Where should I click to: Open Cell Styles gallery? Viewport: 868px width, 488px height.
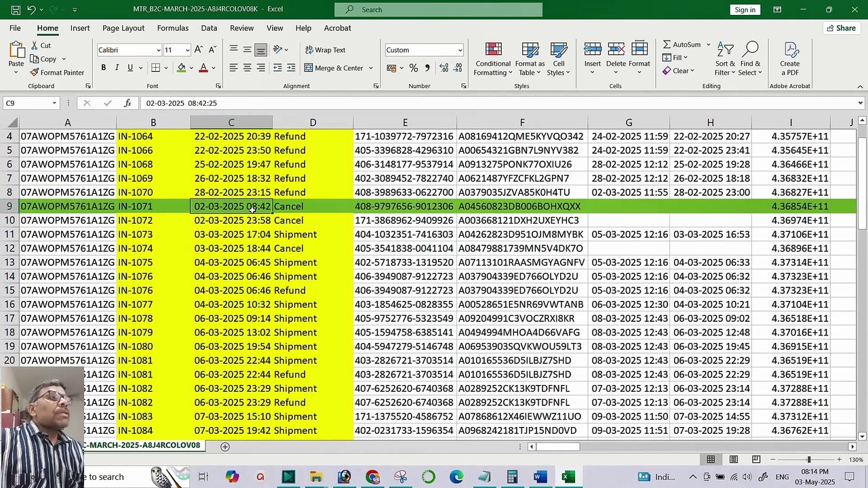pos(558,59)
